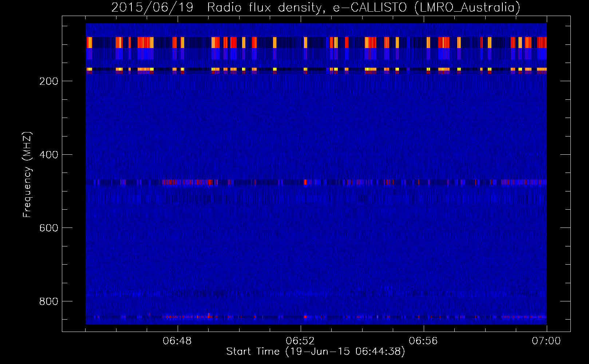The width and height of the screenshot is (589, 364).
Task: Click the plot title "Radio flux density, e-CALLISTO (LMRO_Australia)"
Action: [363, 8]
